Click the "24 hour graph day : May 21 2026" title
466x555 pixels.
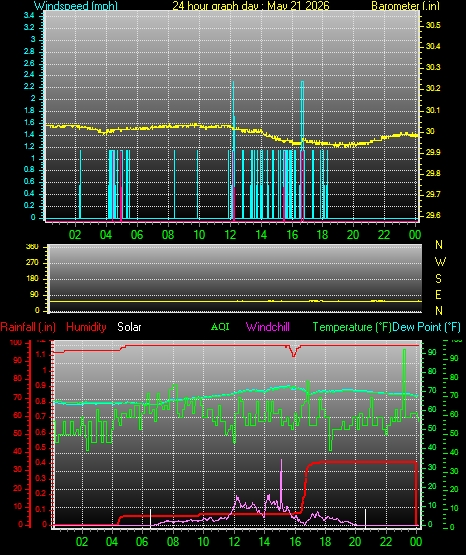coord(251,6)
